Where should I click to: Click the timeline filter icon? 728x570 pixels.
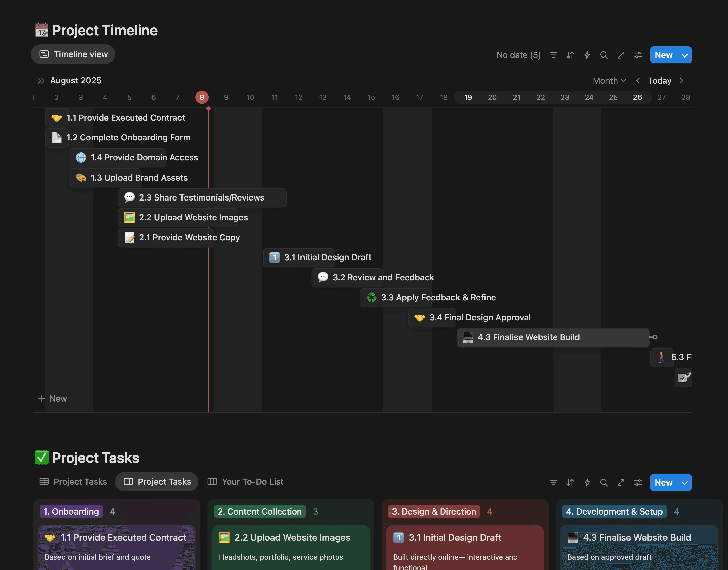point(553,55)
